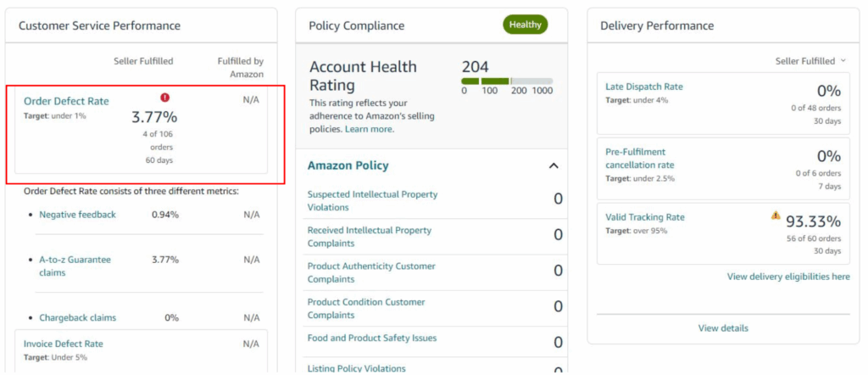Click the 3.77% Order Defect Rate value
This screenshot has width=868, height=375.
pos(154,117)
